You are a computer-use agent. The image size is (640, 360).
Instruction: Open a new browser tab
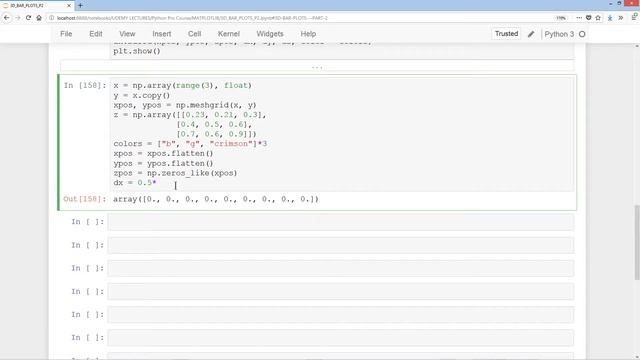coord(80,5)
